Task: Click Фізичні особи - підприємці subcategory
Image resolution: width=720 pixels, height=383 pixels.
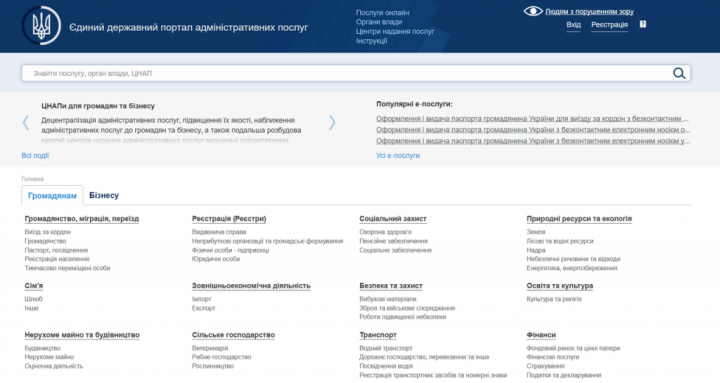Action: 231,250
